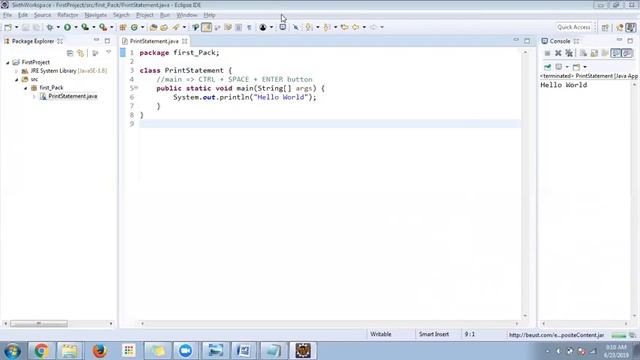Open Chrome from the Windows taskbar
This screenshot has width=640, height=360.
coord(41,351)
